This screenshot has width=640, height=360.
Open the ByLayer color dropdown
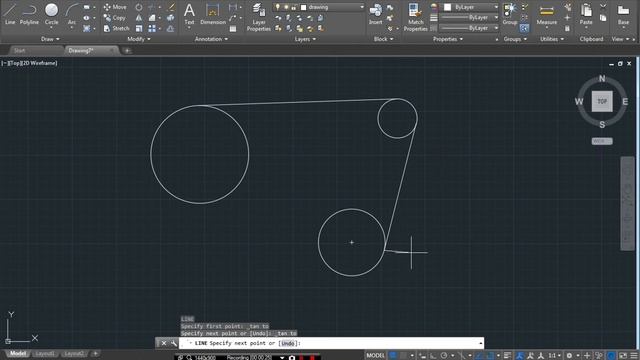[x=471, y=7]
